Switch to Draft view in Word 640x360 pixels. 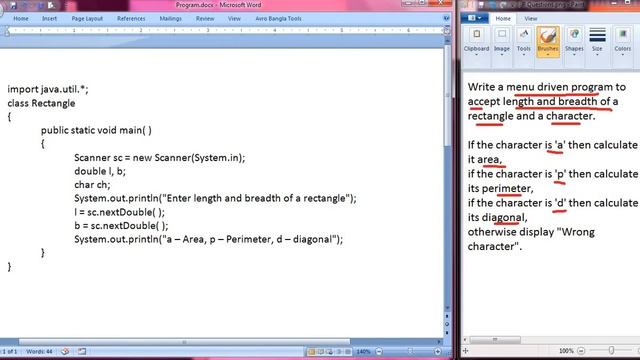pyautogui.click(x=347, y=351)
